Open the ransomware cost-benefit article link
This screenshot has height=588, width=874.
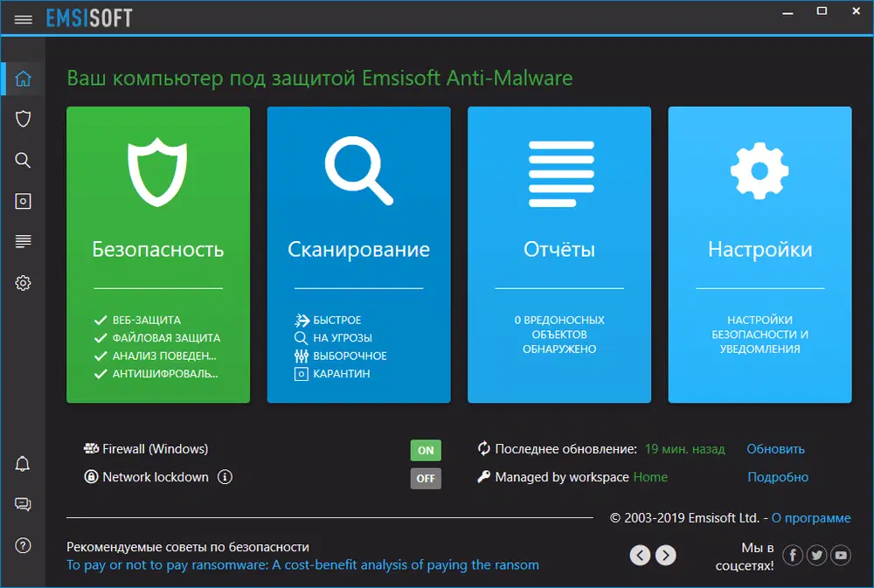pyautogui.click(x=302, y=564)
